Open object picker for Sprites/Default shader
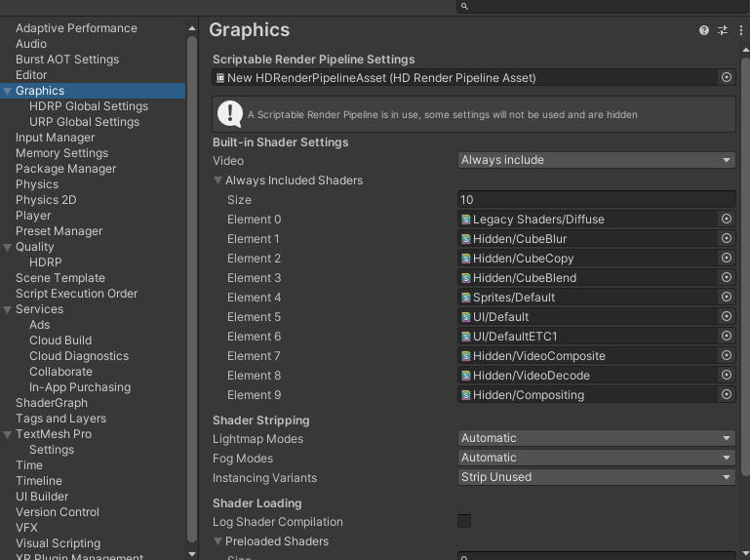The image size is (750, 560). coord(727,298)
